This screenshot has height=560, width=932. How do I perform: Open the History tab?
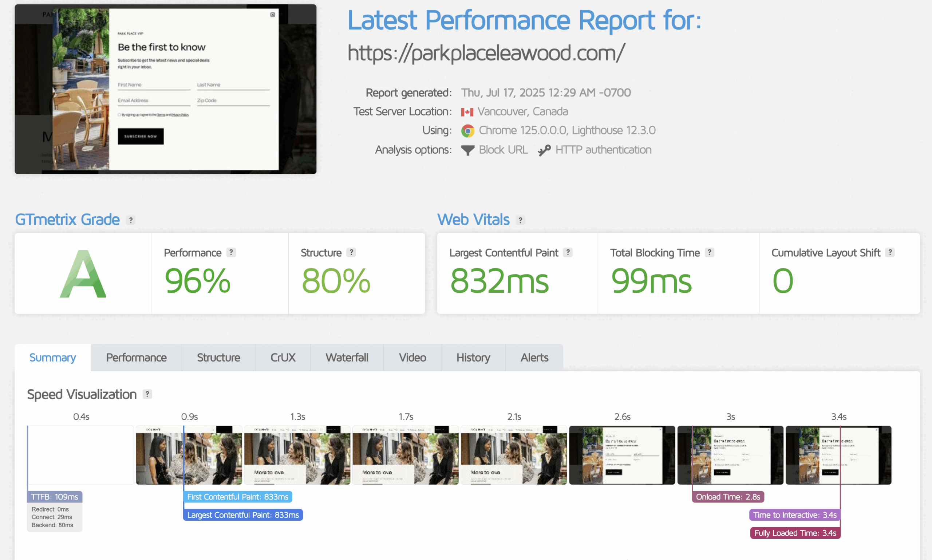[473, 357]
